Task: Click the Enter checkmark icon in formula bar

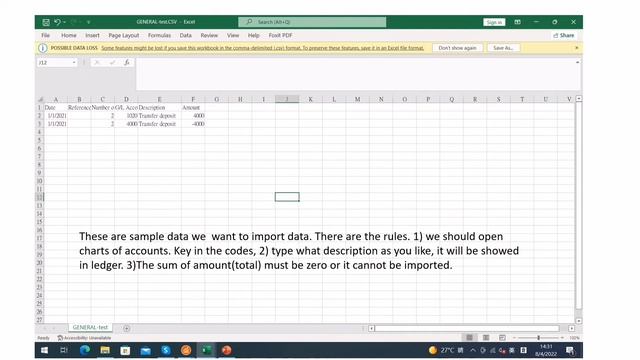Action: click(x=112, y=62)
